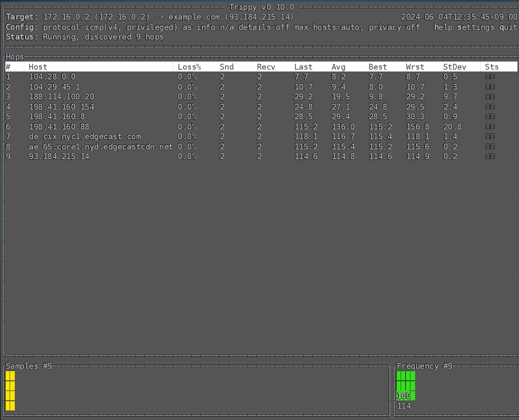519x420 pixels.
Task: Select destination hop 93.184.215.14 row
Action: click(x=59, y=157)
